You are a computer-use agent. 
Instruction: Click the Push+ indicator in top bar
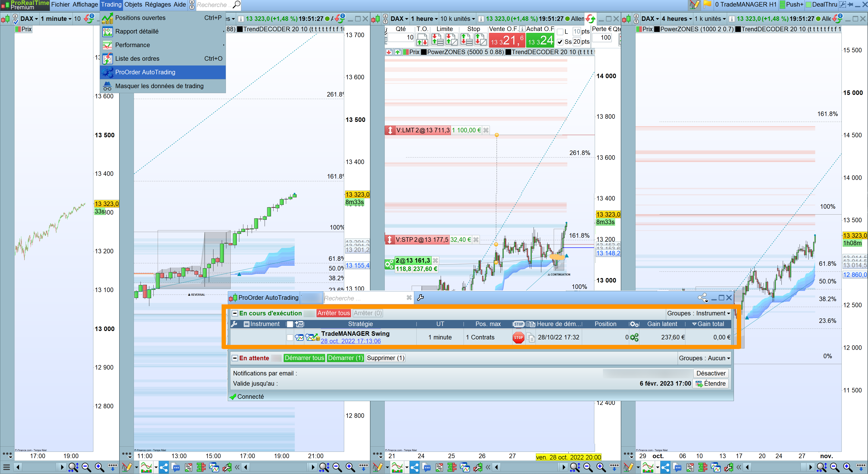791,4
